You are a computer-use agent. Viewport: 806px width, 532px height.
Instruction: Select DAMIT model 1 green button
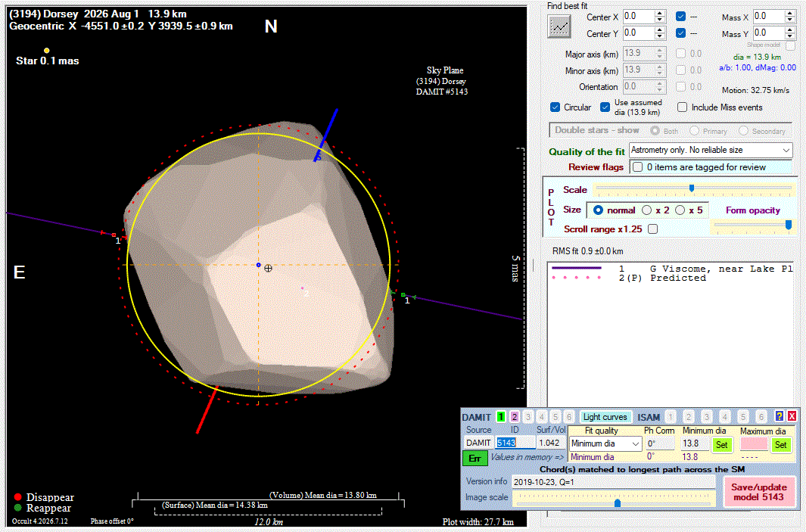(x=501, y=417)
